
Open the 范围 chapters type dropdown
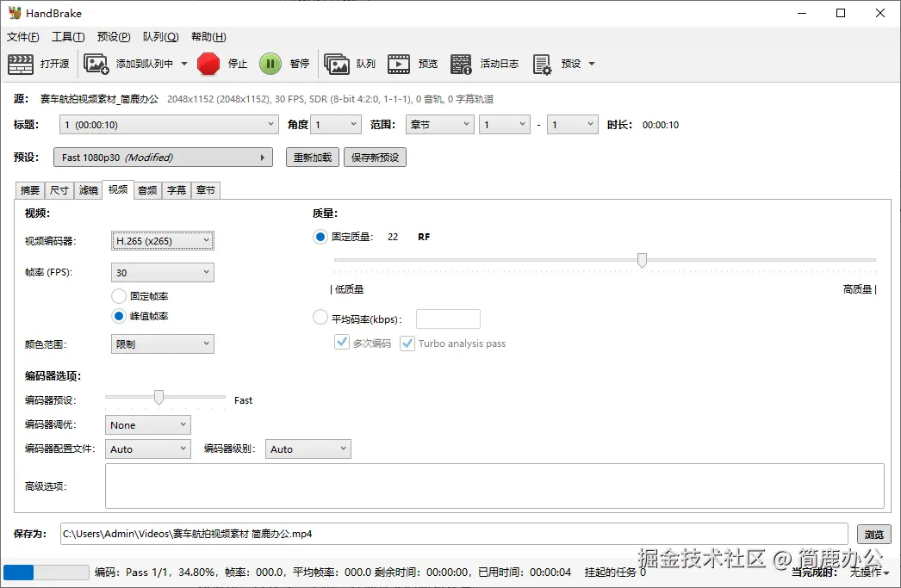(439, 125)
